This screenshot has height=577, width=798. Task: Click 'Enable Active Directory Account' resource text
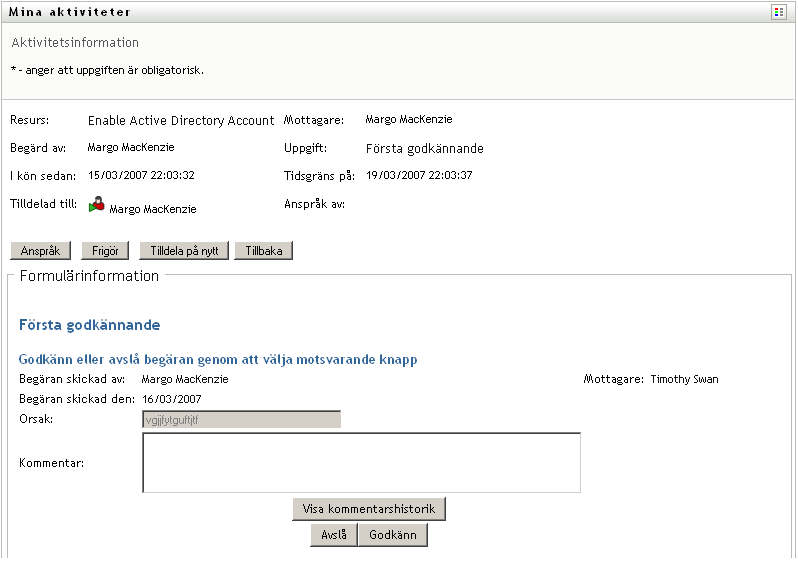point(181,121)
